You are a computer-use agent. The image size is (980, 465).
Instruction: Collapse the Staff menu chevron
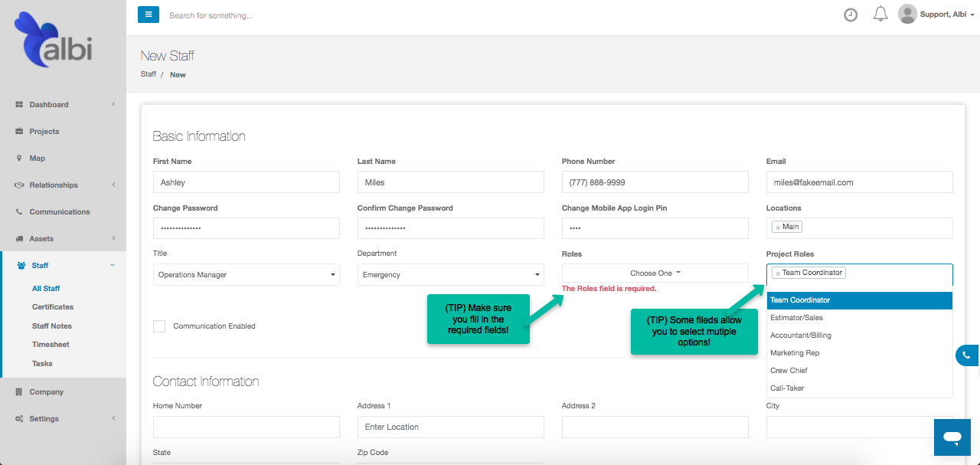(113, 265)
